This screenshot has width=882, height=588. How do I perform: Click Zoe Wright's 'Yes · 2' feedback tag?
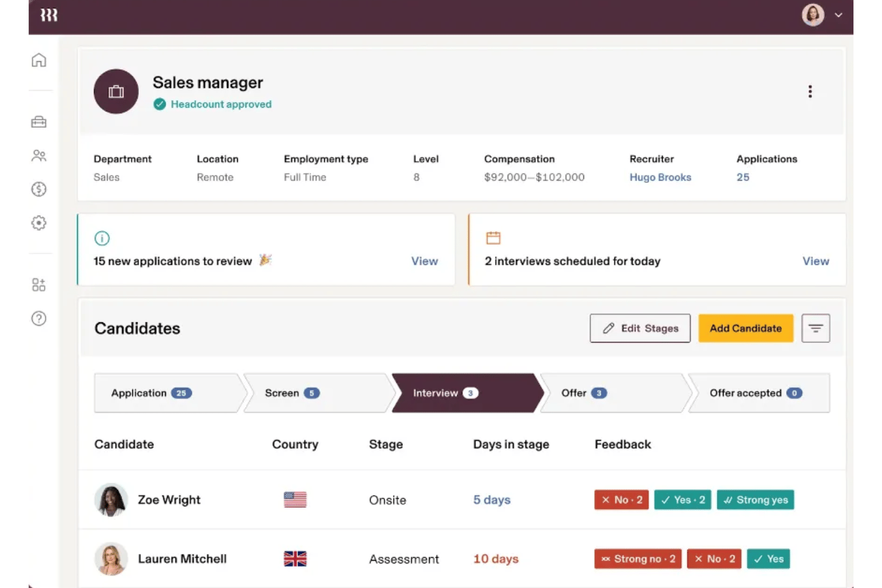683,500
